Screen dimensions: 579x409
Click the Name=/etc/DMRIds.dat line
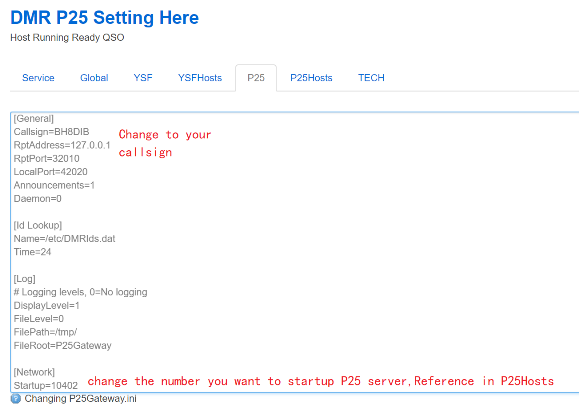point(64,239)
